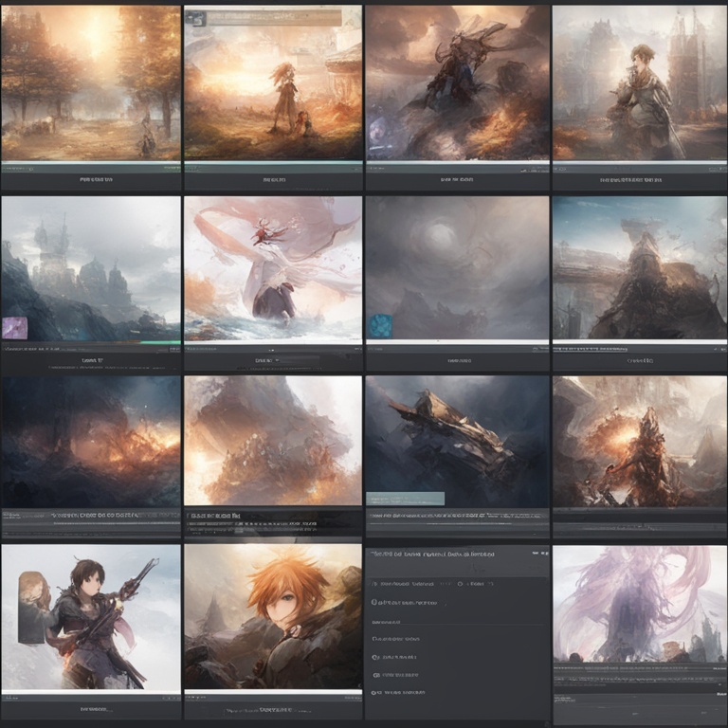Select the orange-haired character close-up artwork

[x=273, y=617]
